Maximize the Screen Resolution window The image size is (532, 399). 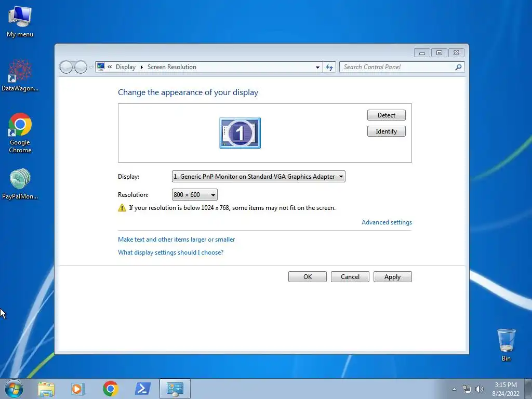439,53
